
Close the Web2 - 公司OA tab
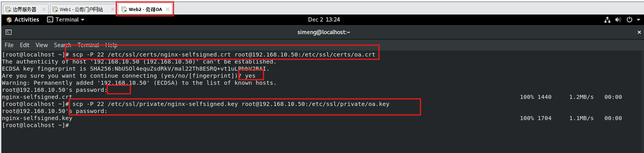coord(168,9)
